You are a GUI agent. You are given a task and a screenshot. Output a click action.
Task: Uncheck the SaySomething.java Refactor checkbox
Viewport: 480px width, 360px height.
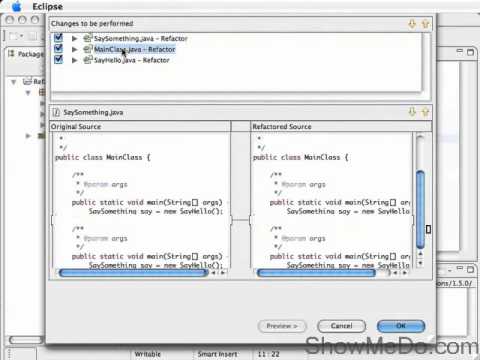[58, 38]
